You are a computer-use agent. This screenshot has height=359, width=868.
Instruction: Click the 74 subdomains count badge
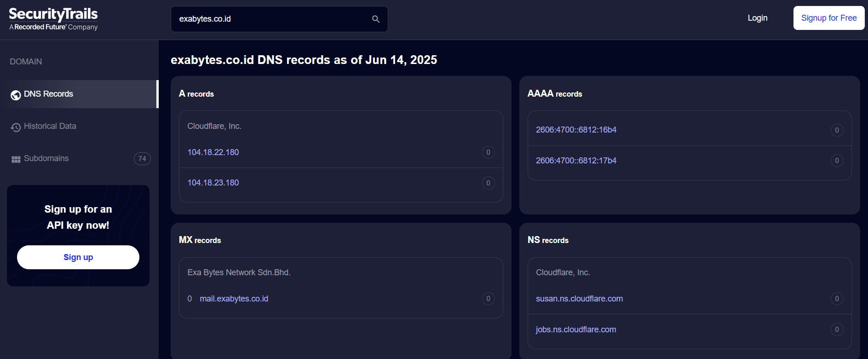tap(142, 159)
